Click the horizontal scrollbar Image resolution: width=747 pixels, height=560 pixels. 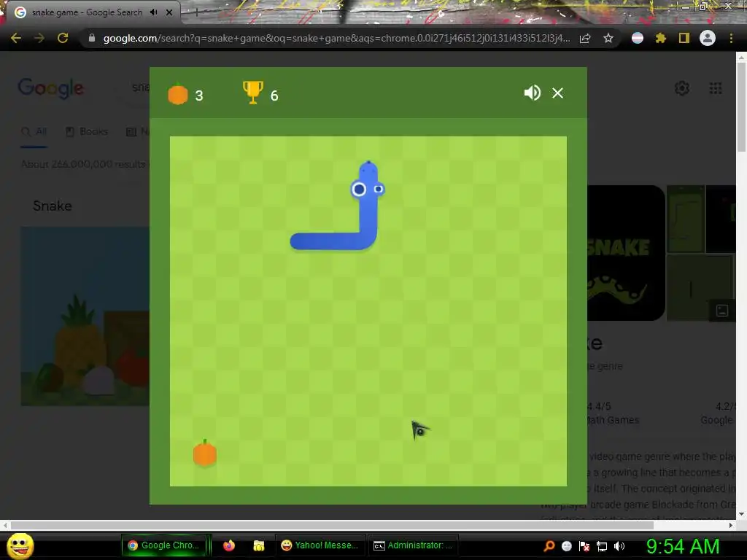coord(332,525)
